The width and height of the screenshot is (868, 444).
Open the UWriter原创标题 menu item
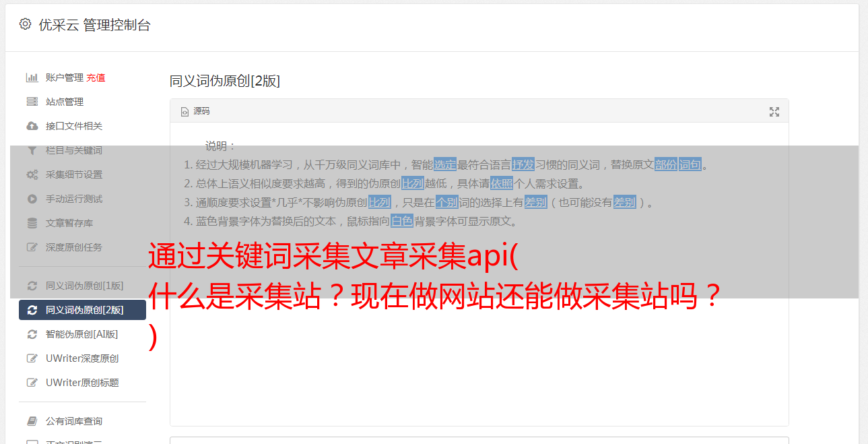[x=82, y=383]
